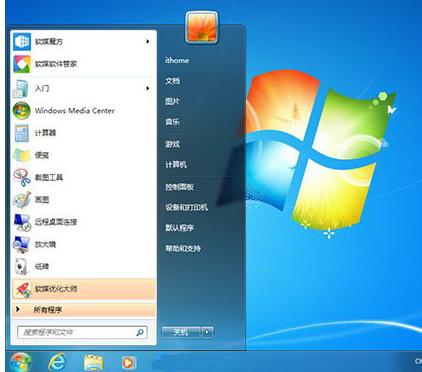This screenshot has height=372, width=422.
Task: Expand 所有程序 all programs list
Action: tap(84, 310)
